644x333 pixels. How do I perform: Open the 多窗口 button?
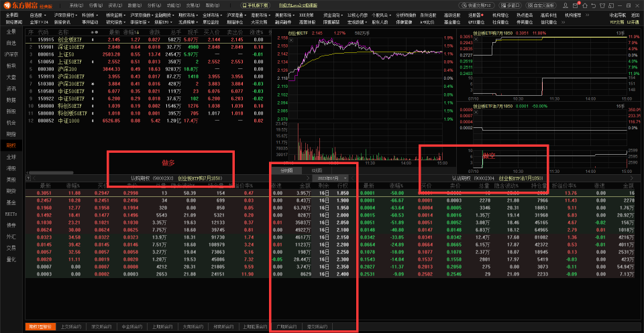[510, 5]
